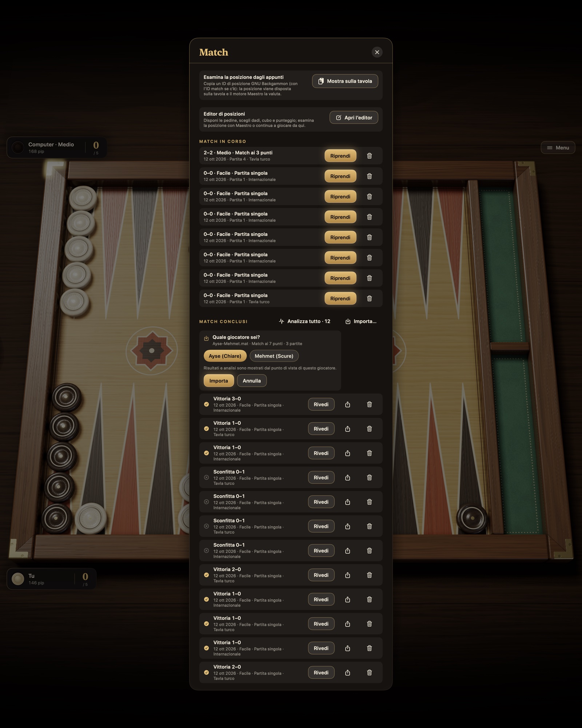The width and height of the screenshot is (582, 728).
Task: Open the Importa... file option
Action: point(361,321)
